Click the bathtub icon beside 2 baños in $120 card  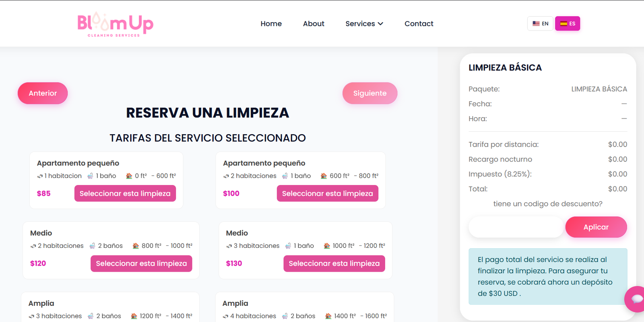[x=92, y=245]
